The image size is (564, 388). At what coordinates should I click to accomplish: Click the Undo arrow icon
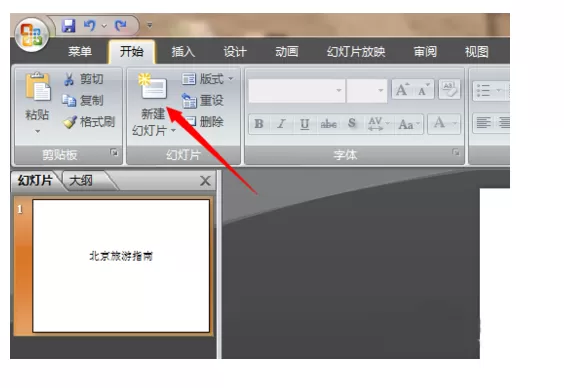coord(90,26)
